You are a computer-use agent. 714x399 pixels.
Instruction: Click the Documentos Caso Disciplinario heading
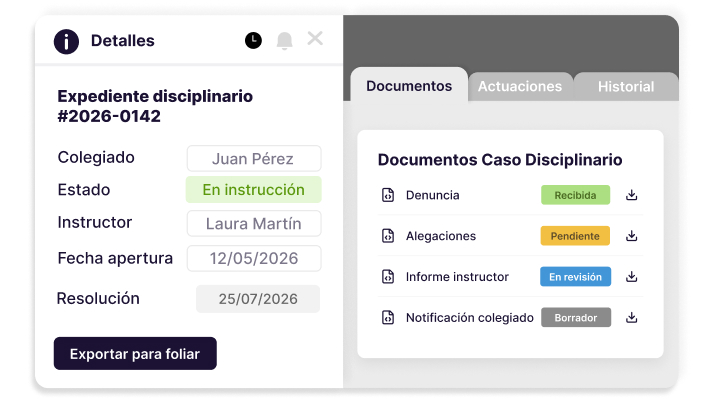(500, 160)
